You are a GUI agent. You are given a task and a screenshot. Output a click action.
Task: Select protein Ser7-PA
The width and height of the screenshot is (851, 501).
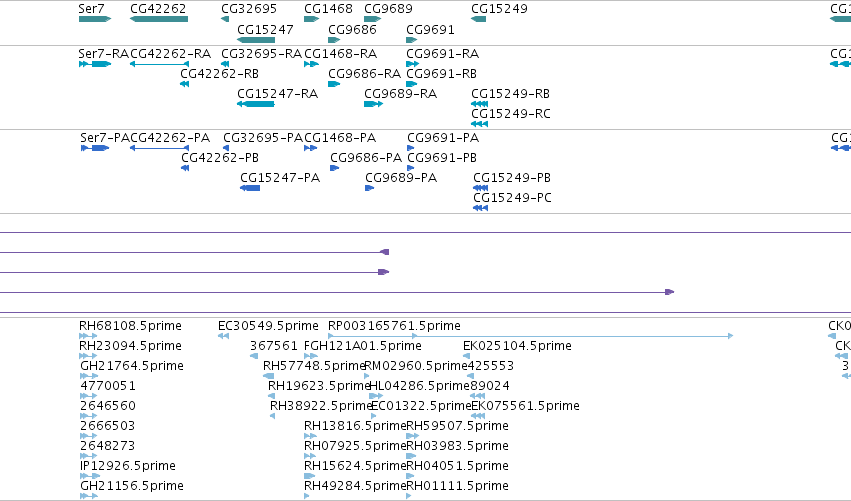pyautogui.click(x=105, y=138)
